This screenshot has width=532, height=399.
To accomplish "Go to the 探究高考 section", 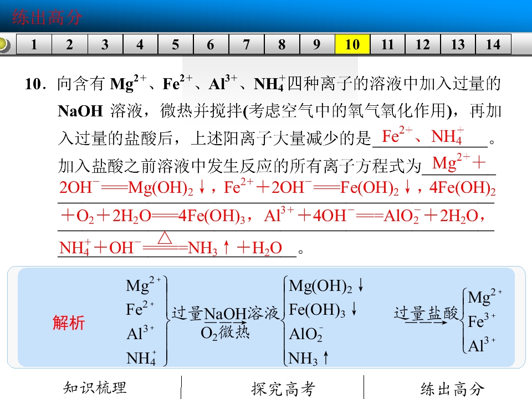I will point(283,388).
